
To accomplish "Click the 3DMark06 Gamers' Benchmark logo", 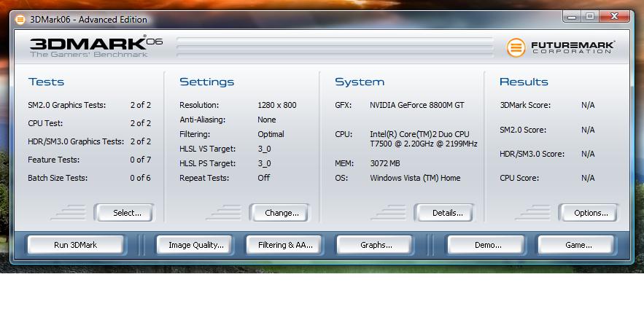I will coord(96,47).
